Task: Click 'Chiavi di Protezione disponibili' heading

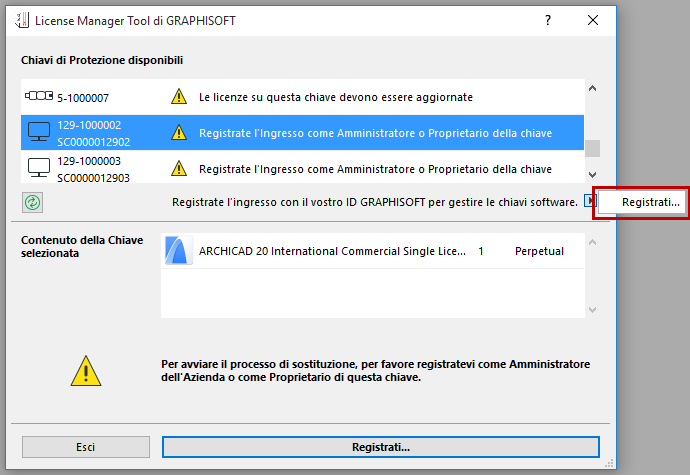Action: (x=102, y=60)
